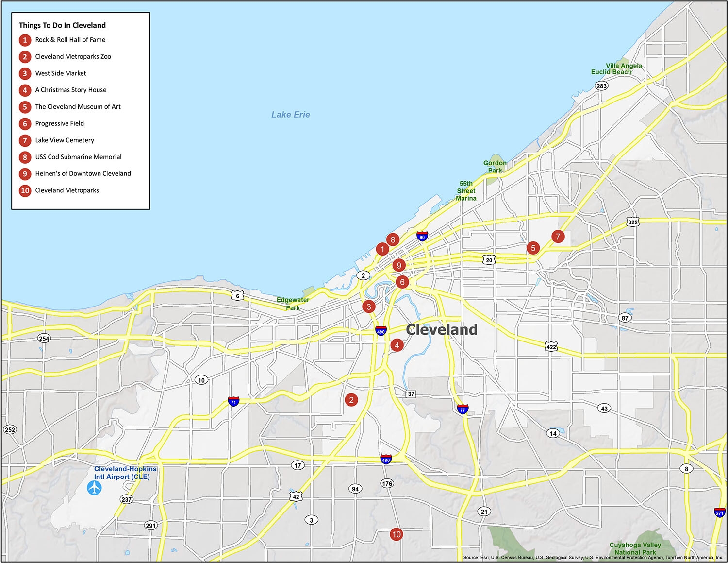Select the Heinen's of Downtown Cleveland legend entry
The image size is (728, 563).
point(83,173)
